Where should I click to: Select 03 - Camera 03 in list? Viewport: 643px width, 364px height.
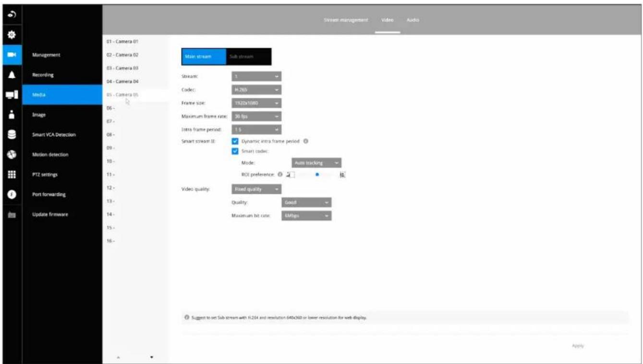tap(136, 69)
